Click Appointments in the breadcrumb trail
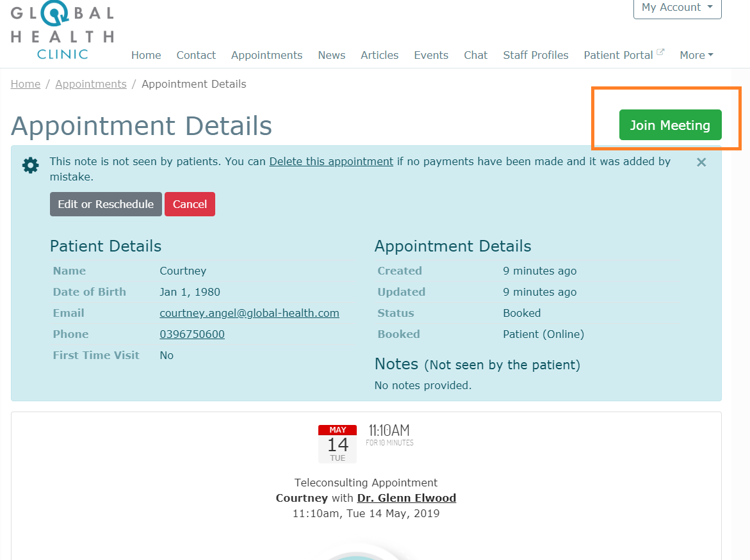 (91, 84)
